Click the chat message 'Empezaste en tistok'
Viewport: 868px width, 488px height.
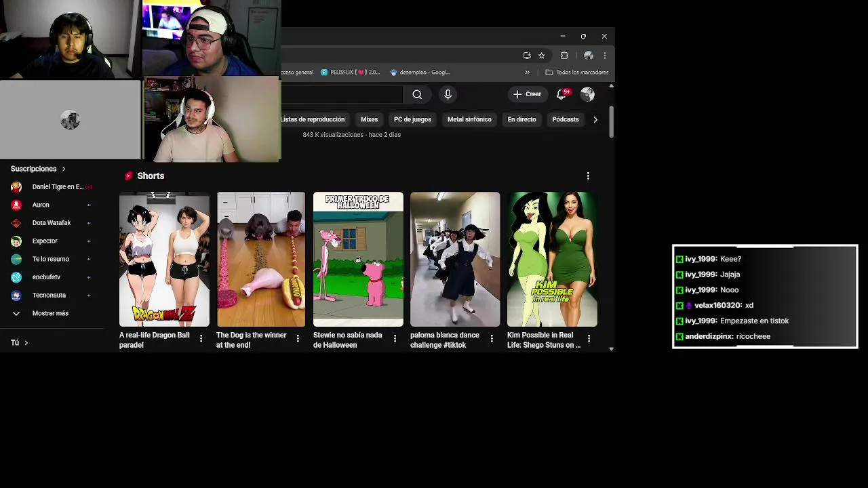754,321
